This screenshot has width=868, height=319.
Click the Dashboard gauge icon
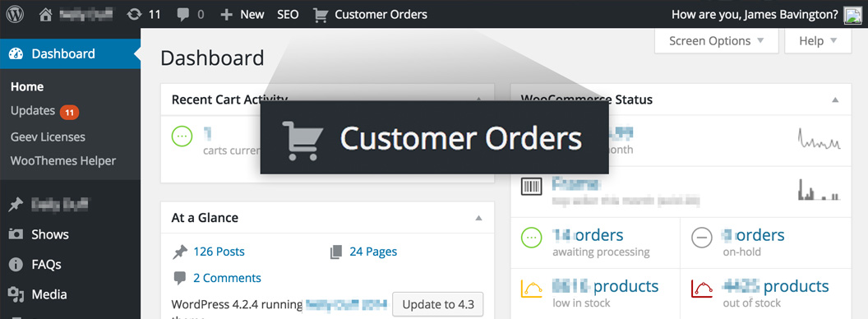pyautogui.click(x=16, y=53)
